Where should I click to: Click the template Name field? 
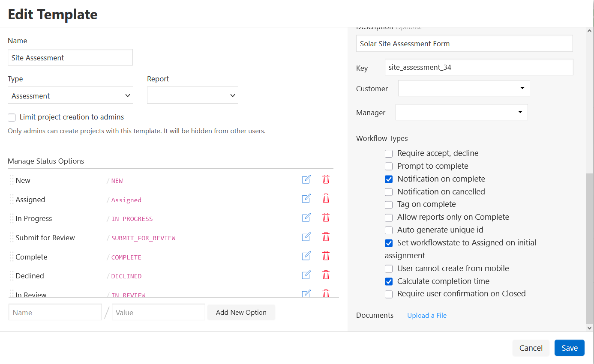pos(70,57)
